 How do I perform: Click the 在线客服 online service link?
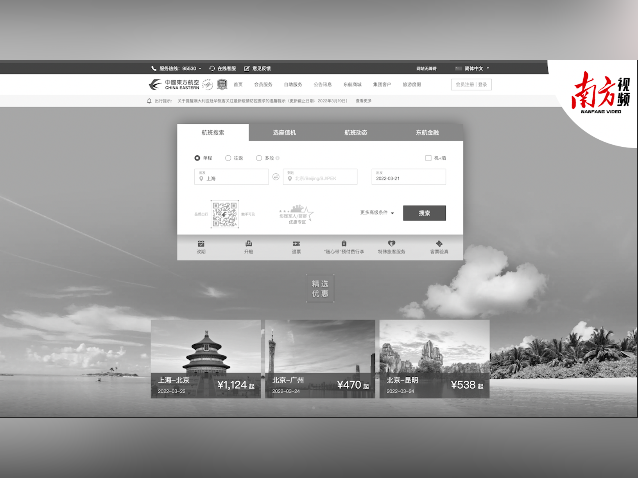click(222, 68)
